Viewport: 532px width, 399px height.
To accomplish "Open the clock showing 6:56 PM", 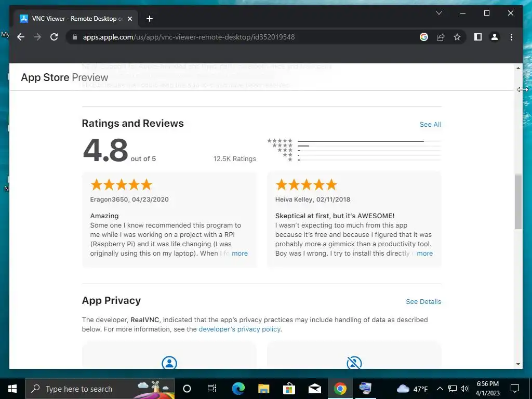I will 487,389.
